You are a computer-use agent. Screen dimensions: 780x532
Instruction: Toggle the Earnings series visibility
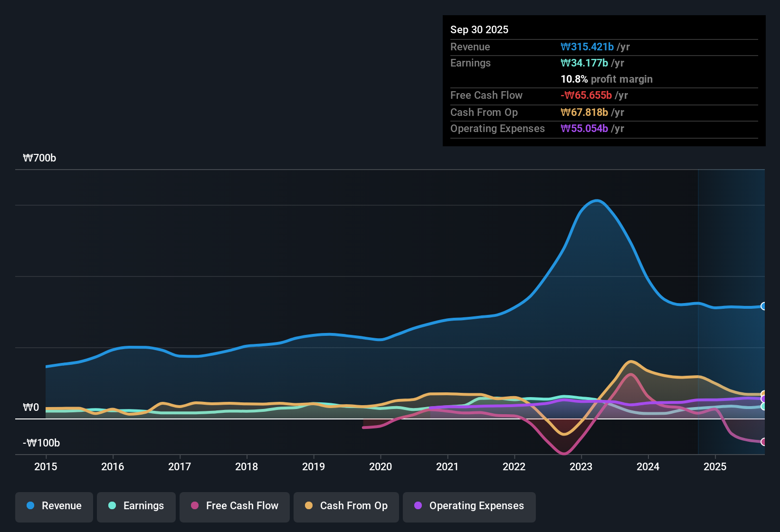(x=136, y=506)
